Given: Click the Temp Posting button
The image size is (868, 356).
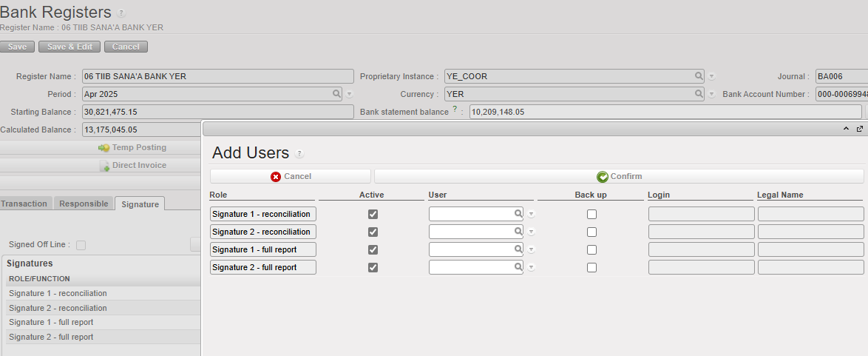Looking at the screenshot, I should pyautogui.click(x=132, y=147).
